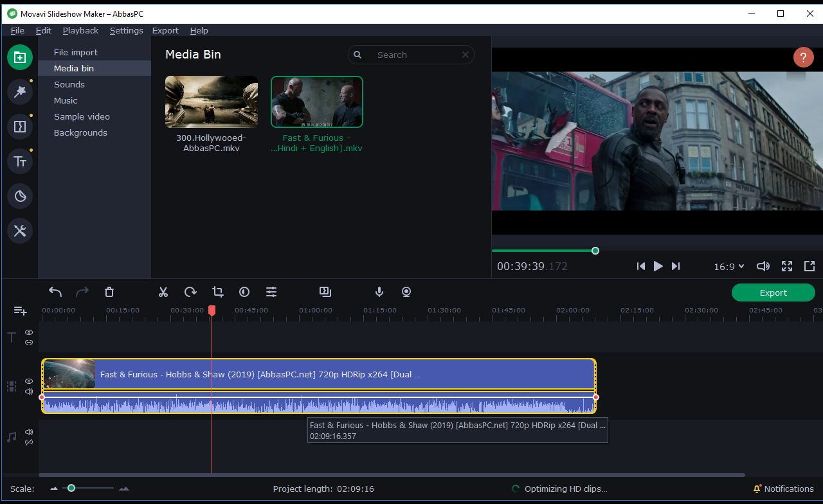This screenshot has height=504, width=823.
Task: Select the Crop tool icon
Action: (x=218, y=292)
